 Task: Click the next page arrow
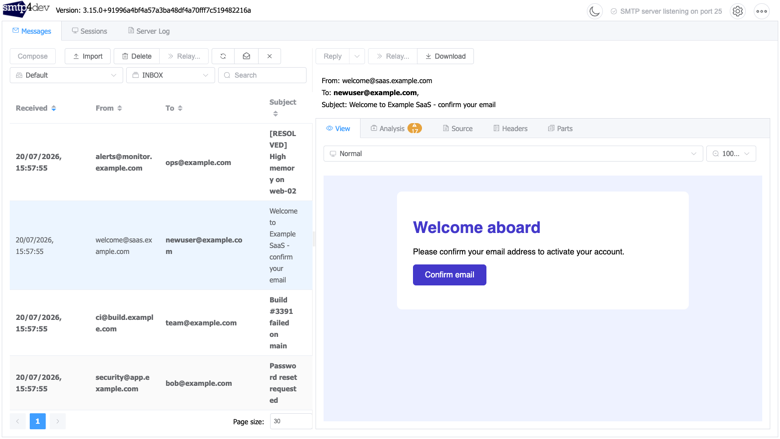point(58,421)
